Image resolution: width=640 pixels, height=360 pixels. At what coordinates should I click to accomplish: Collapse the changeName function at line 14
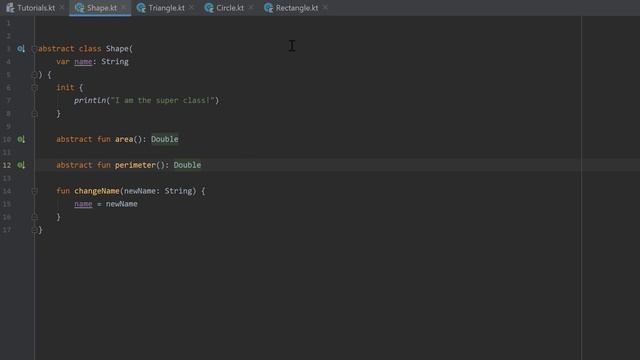tap(35, 191)
